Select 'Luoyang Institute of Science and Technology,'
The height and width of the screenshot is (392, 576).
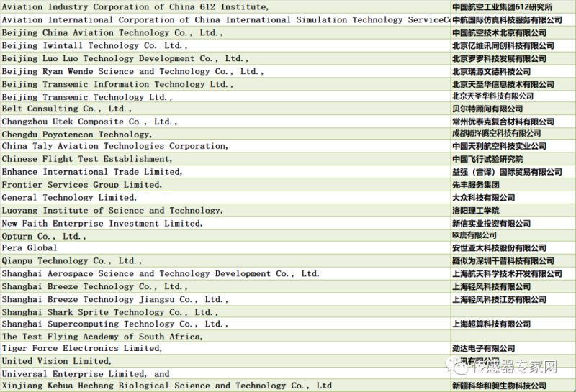coord(225,210)
